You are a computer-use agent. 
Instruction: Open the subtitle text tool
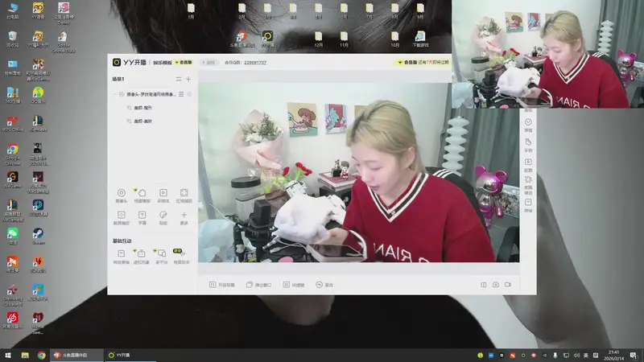[142, 216]
